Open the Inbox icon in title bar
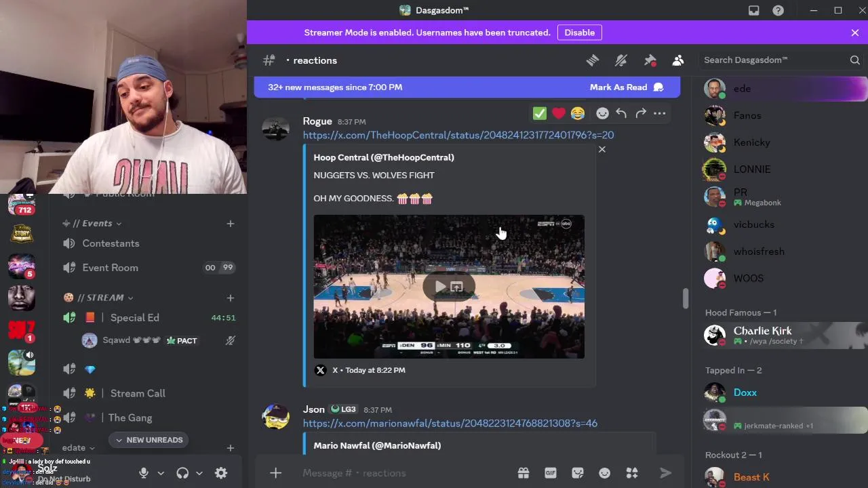 753,10
